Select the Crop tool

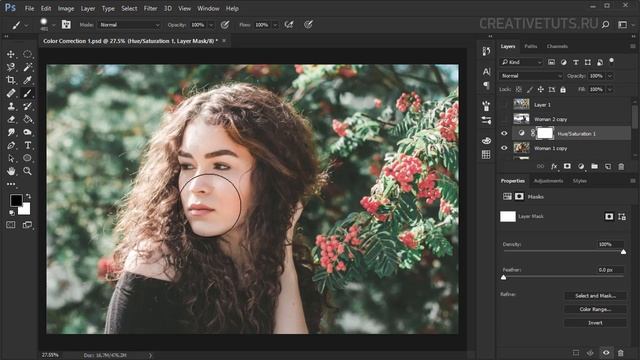pos(11,80)
